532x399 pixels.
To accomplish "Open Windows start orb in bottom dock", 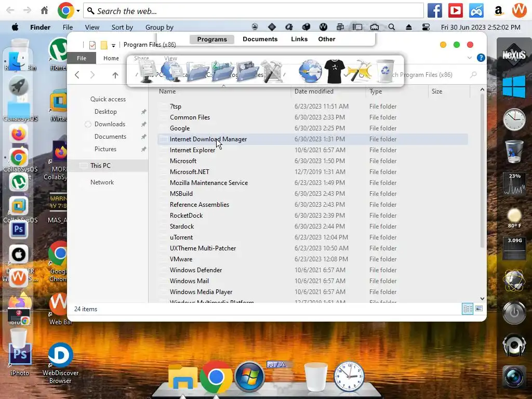I will click(x=249, y=377).
